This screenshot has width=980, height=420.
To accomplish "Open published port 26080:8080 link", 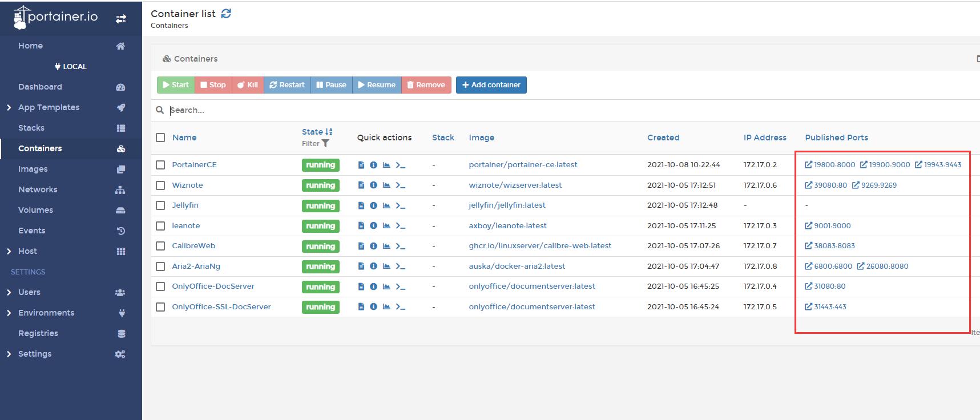I will [x=882, y=266].
